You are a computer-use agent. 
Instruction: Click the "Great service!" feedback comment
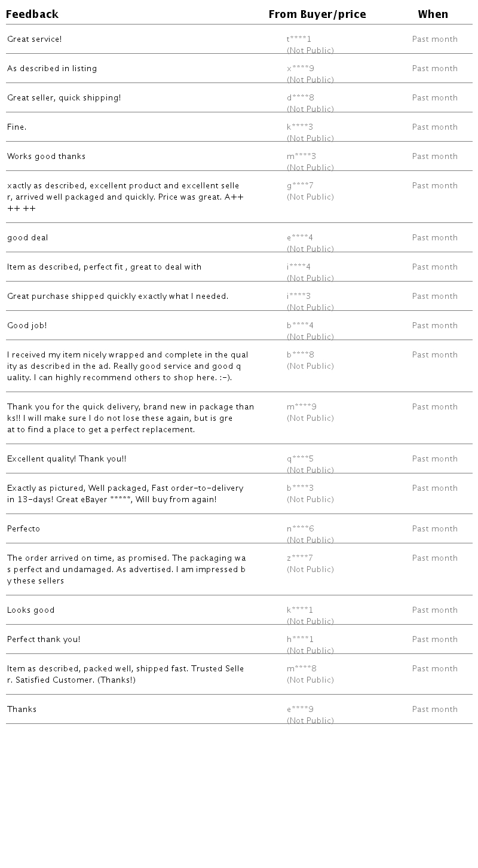click(35, 39)
